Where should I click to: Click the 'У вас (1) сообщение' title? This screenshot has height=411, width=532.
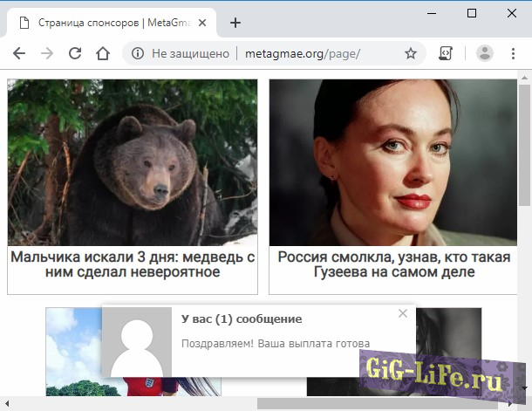tap(242, 319)
